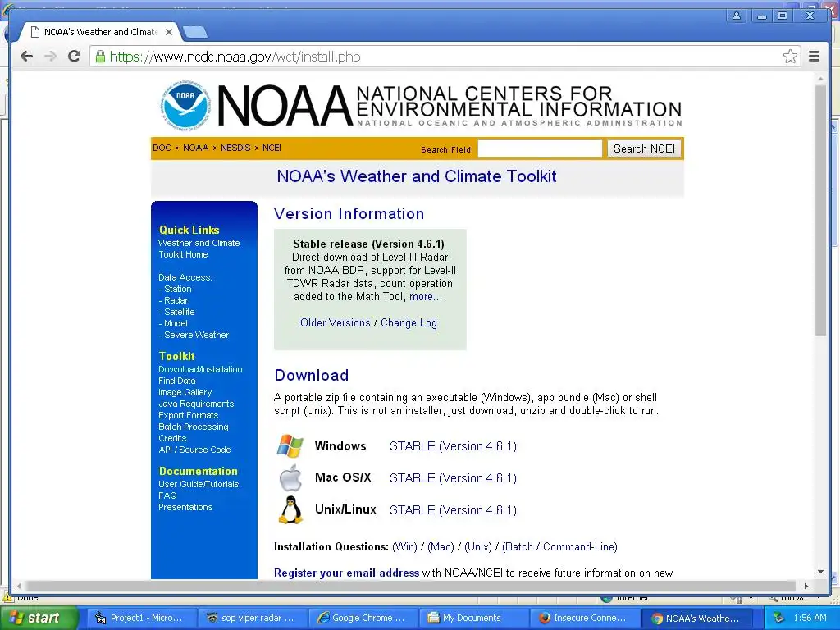Download Windows STABLE Version 4.6.1

pos(453,446)
